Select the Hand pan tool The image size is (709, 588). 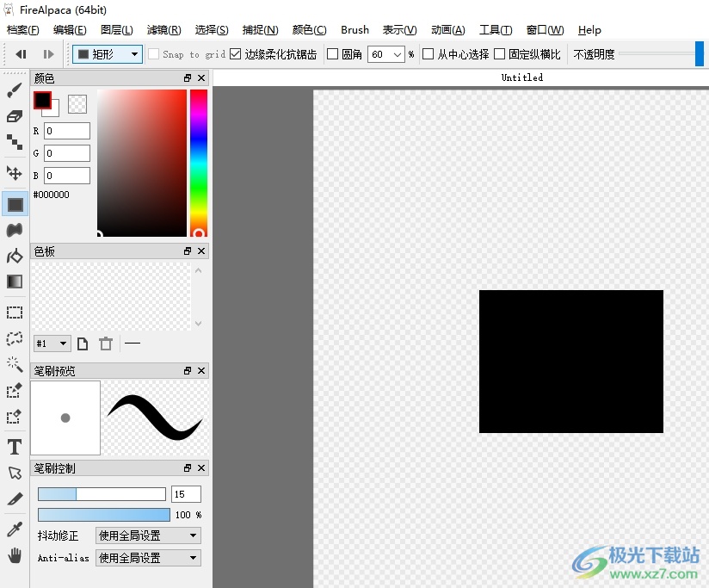pyautogui.click(x=15, y=555)
